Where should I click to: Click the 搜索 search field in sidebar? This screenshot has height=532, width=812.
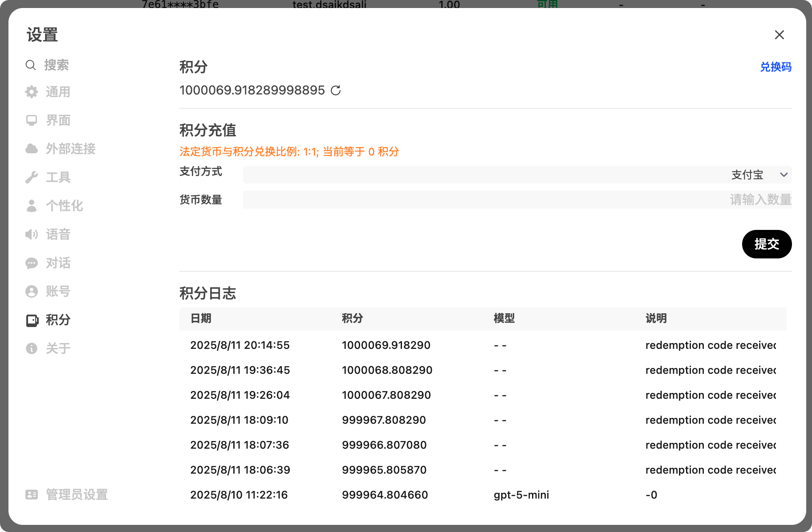click(x=57, y=65)
